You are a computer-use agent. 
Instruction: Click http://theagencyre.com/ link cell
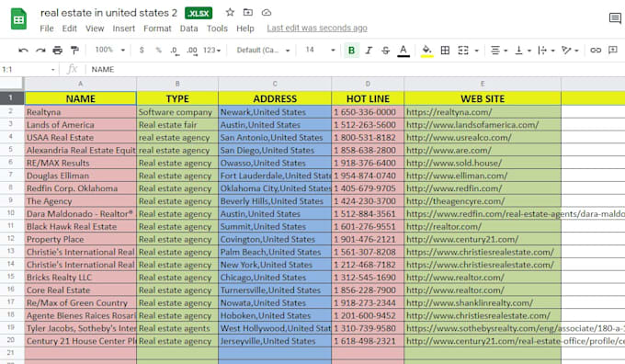483,201
